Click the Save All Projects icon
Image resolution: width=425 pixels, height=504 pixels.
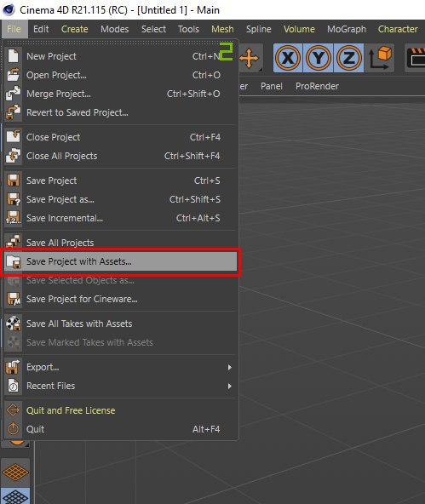[x=13, y=243]
